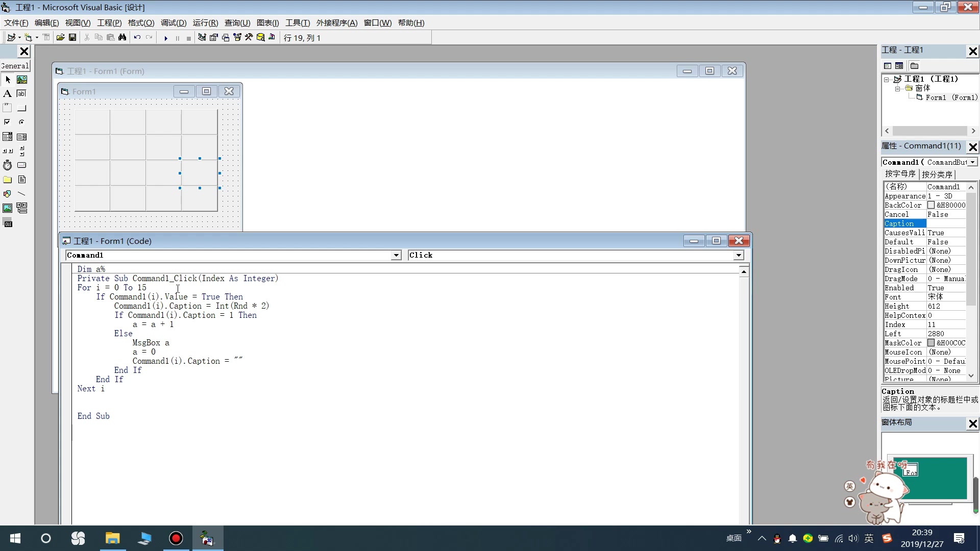This screenshot has width=980, height=551.
Task: Click the End stop icon in toolbar
Action: coord(189,38)
